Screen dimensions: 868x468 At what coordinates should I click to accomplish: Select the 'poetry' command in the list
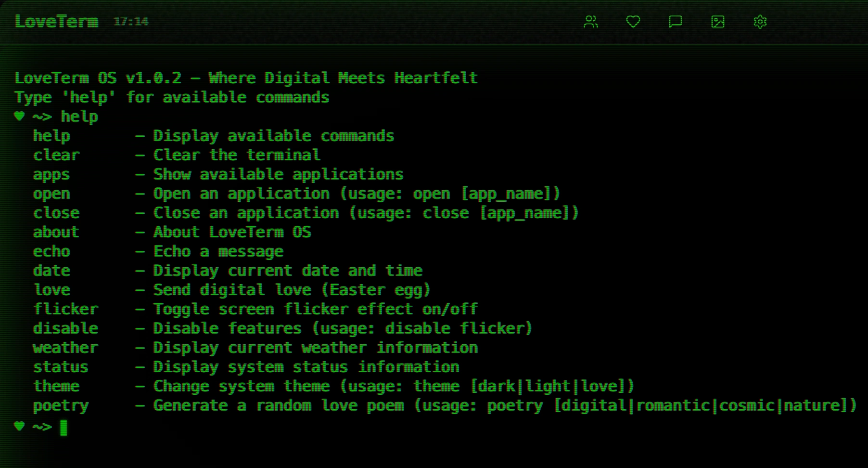click(x=61, y=406)
